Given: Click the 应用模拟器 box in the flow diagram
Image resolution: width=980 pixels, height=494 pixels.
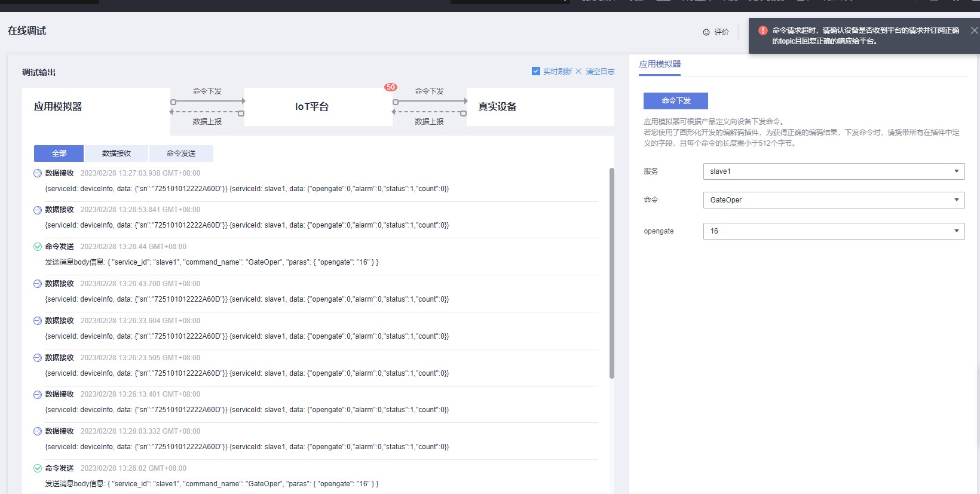Looking at the screenshot, I should pyautogui.click(x=96, y=107).
